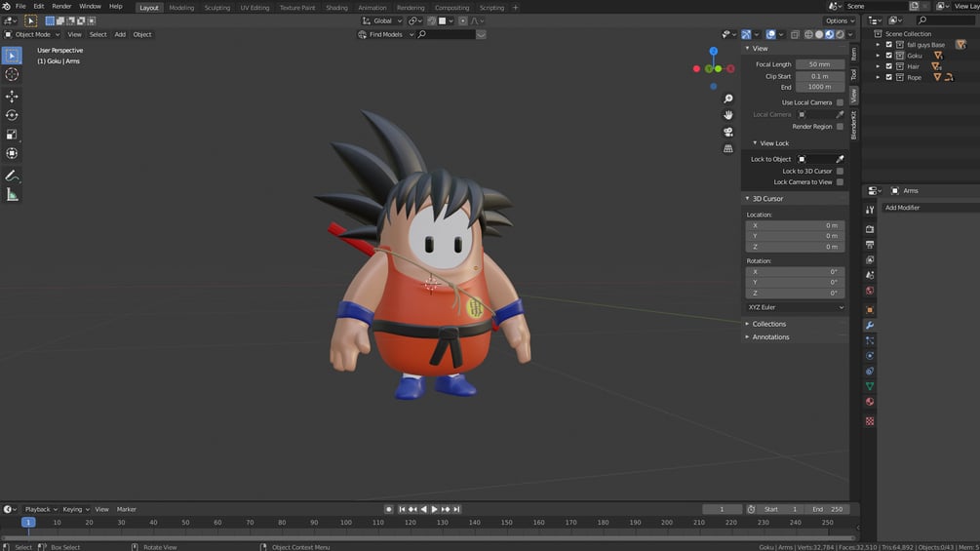Choose the Move tool

pyautogui.click(x=12, y=97)
